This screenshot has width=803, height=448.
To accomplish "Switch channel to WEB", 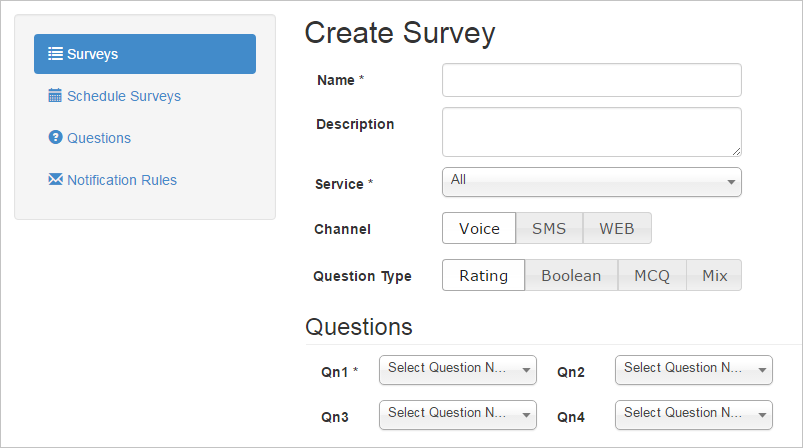I will coord(617,228).
